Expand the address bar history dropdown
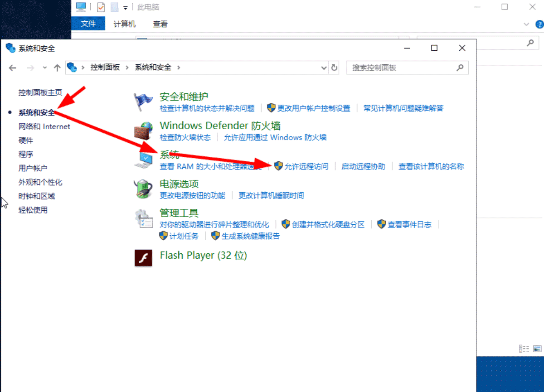This screenshot has height=392, width=544. pos(324,68)
